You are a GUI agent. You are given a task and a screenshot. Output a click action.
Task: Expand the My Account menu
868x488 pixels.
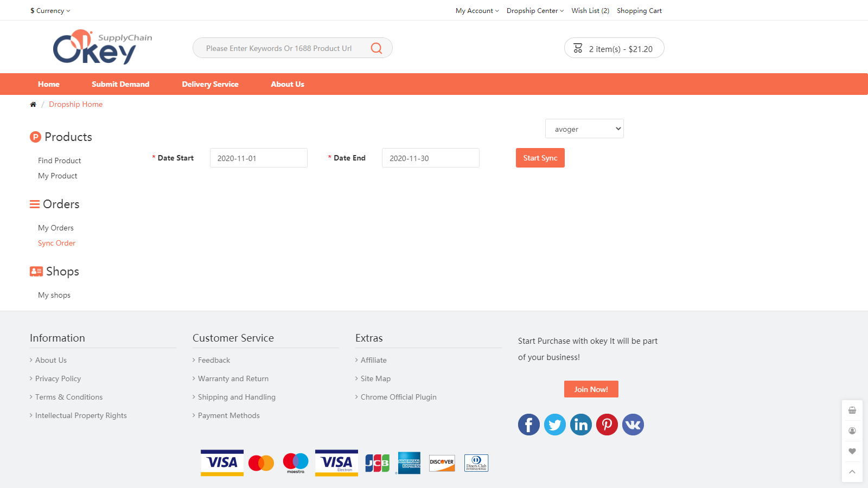476,10
